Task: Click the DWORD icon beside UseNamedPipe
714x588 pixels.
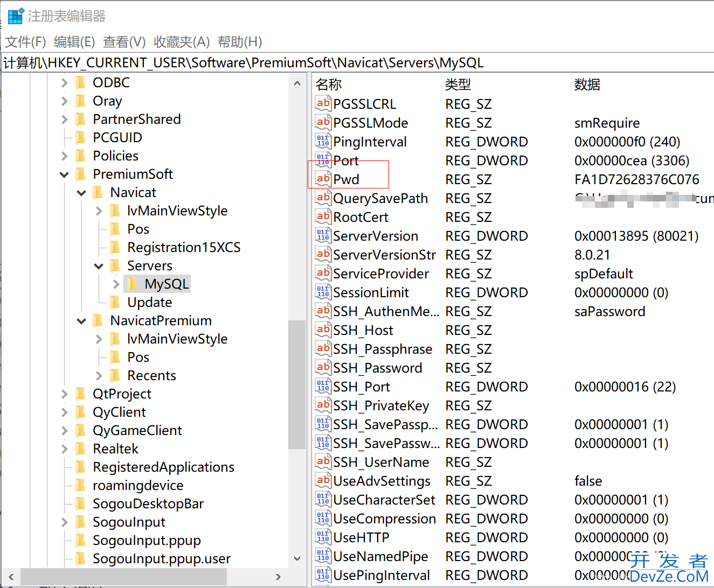Action: click(323, 556)
